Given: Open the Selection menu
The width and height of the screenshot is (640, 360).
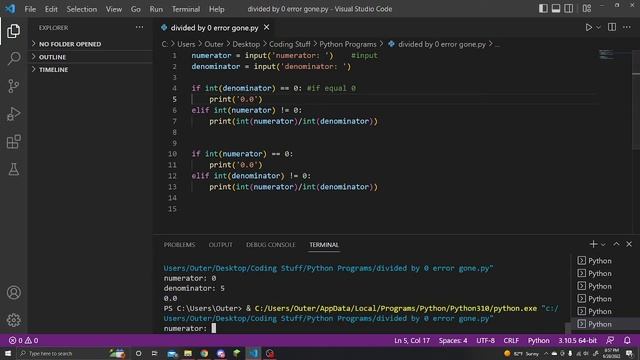Looking at the screenshot, I should click(x=82, y=9).
